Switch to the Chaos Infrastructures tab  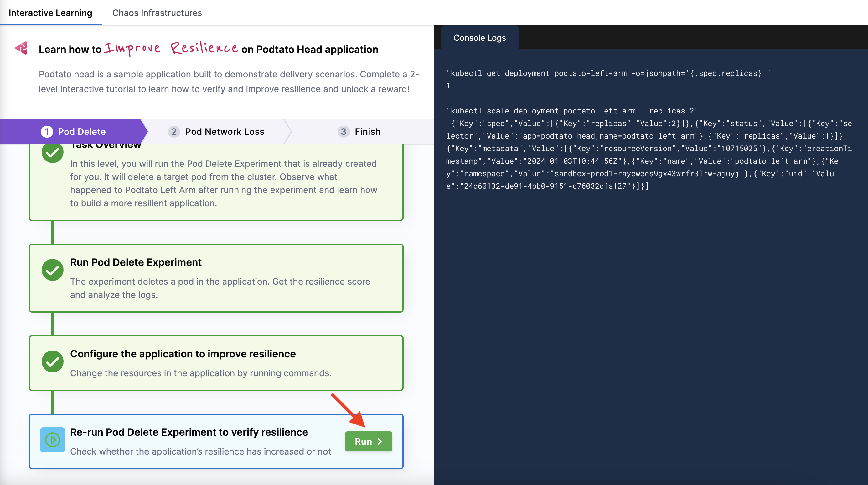click(x=157, y=13)
